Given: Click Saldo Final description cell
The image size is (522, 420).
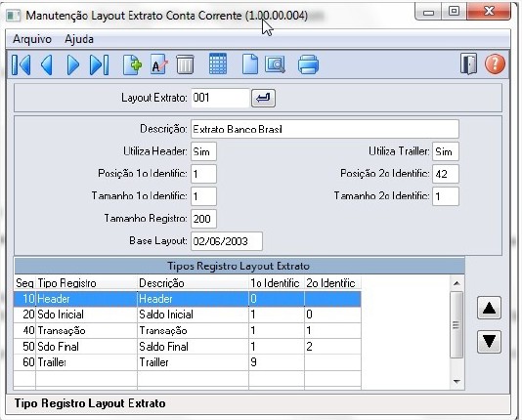Looking at the screenshot, I should pos(193,347).
